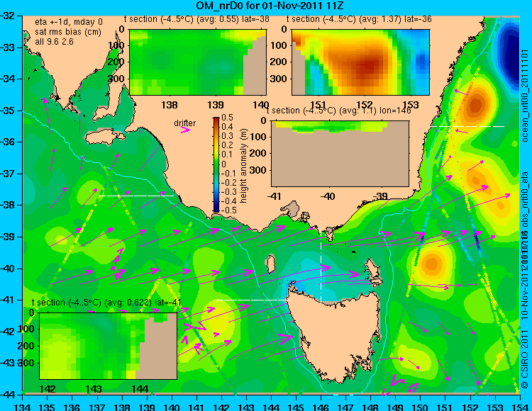Click latitude tick label -38
The height and width of the screenshot is (411, 532).
(9, 205)
